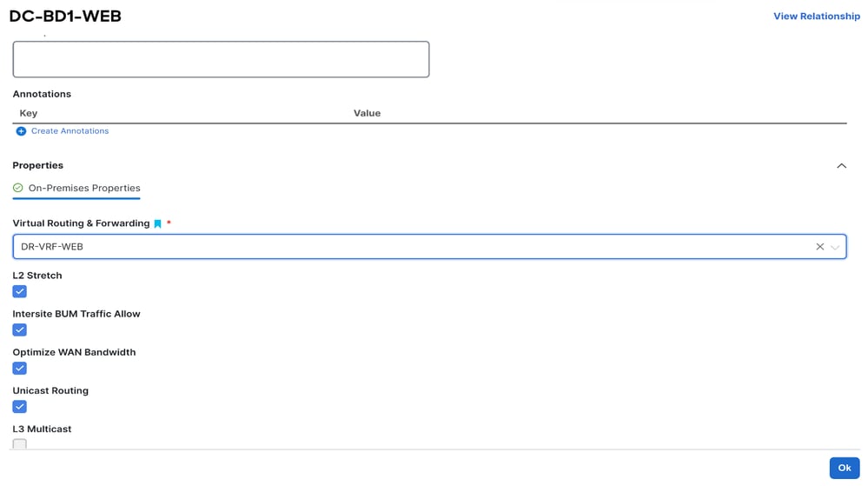Screen dimensions: 868x486
Task: Click the plus icon for Create Annotations
Action: point(21,131)
